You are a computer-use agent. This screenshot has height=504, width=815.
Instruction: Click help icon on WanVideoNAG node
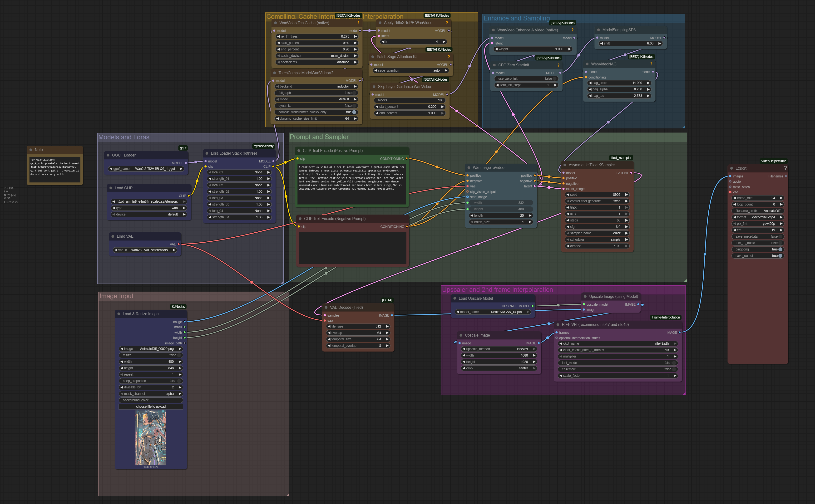pos(651,64)
